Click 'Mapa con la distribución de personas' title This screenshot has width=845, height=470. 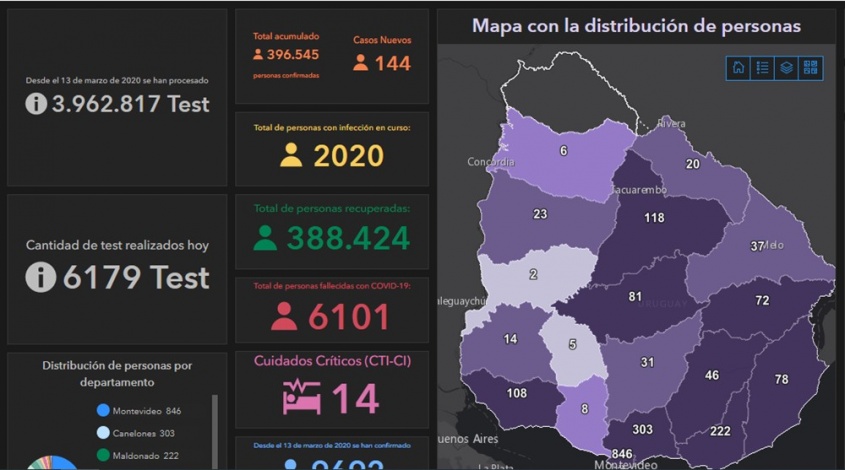[x=636, y=26]
